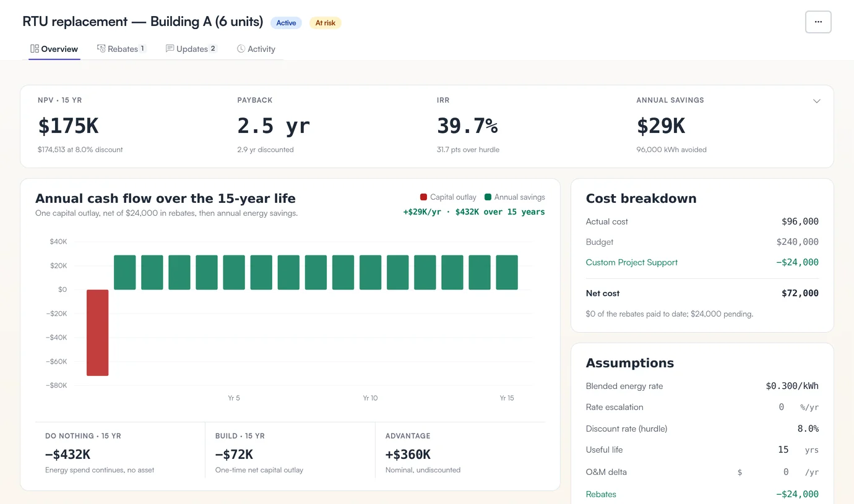Click the pending rebates note under Net cost

[x=670, y=314]
